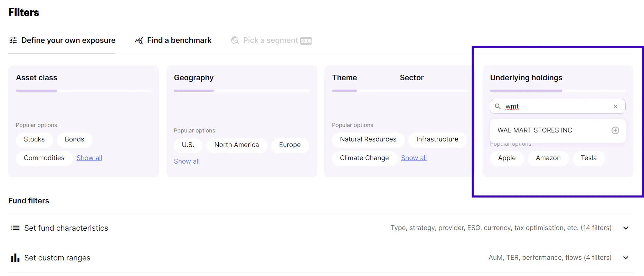Viewport: 644px width, 276px height.
Task: Open Show all under Geography
Action: tap(187, 162)
